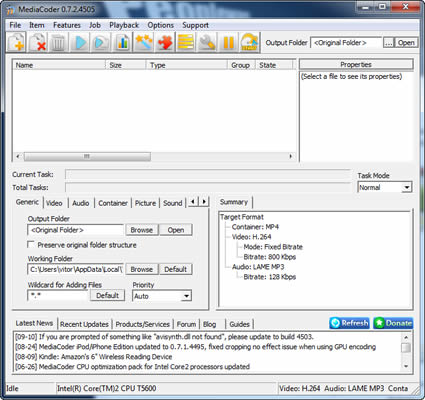Screen dimensions: 425x400
Task: Click the file list scroll left arrow
Action: (x=18, y=156)
